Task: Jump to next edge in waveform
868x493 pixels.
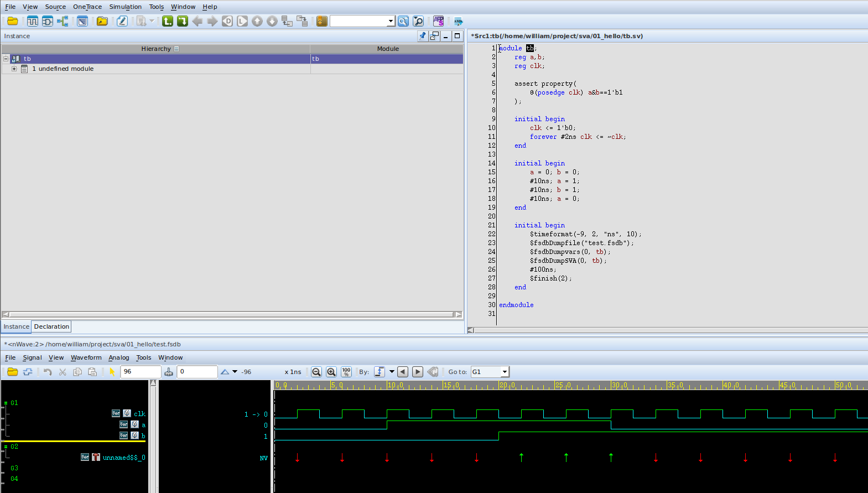Action: click(418, 372)
